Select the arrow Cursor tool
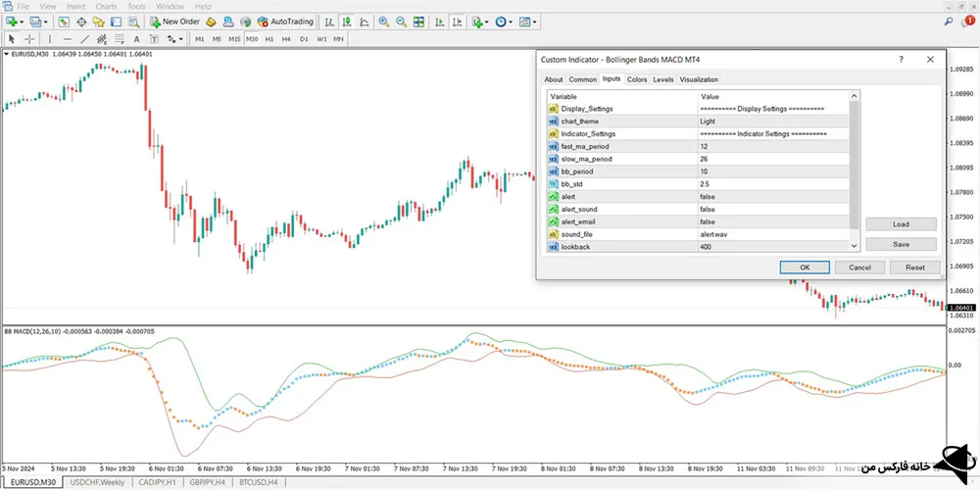The image size is (980, 490). click(x=11, y=39)
